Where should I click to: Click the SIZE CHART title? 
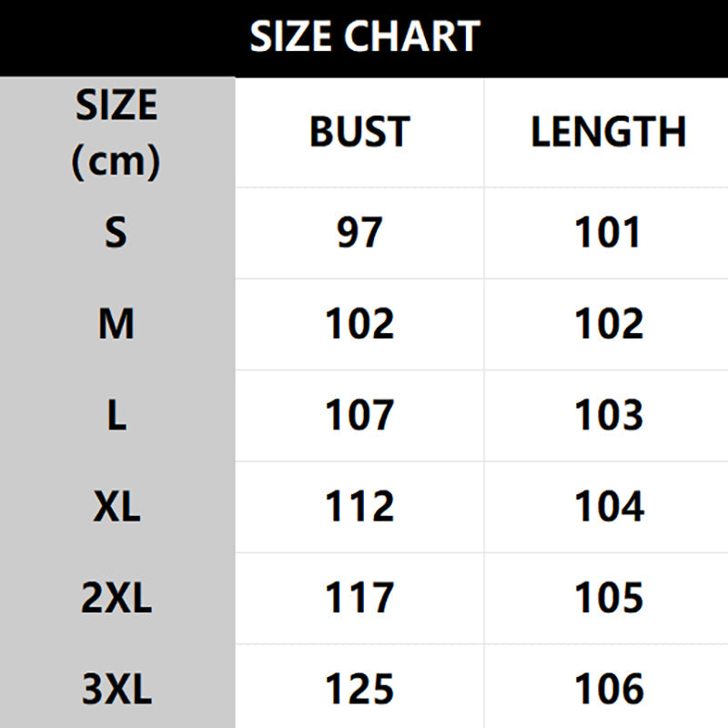tap(364, 37)
